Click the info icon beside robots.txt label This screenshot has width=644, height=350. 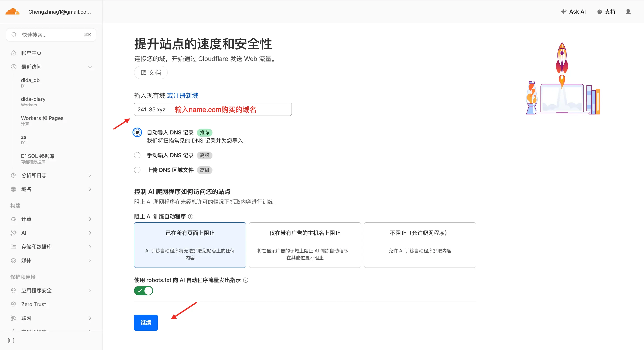point(246,280)
